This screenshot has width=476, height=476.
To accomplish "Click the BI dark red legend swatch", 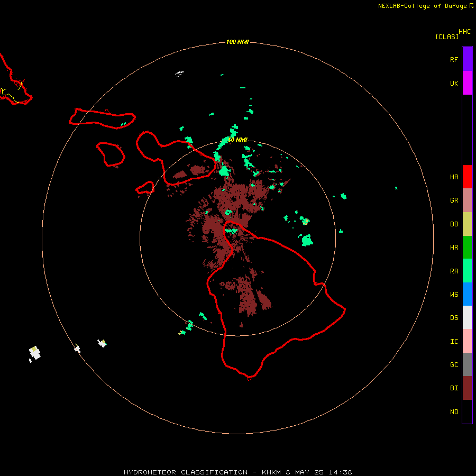I will point(467,388).
